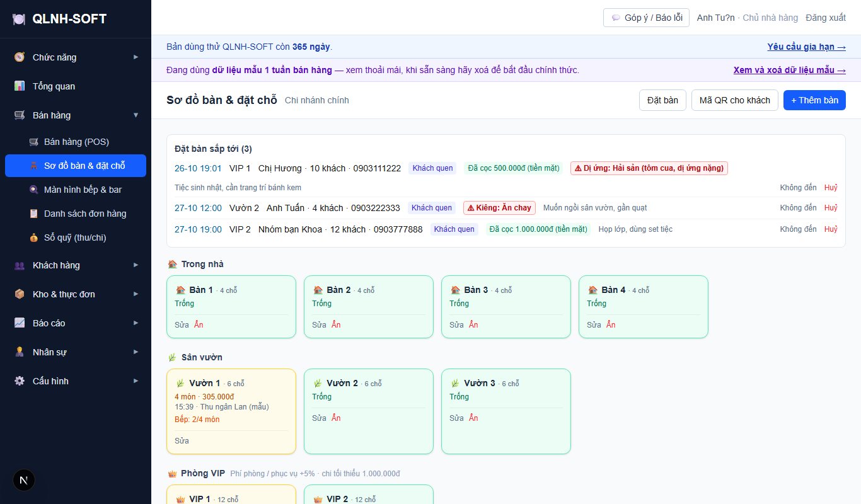This screenshot has height=504, width=861.
Task: Click the Bán hàng cart icon
Action: (20, 115)
